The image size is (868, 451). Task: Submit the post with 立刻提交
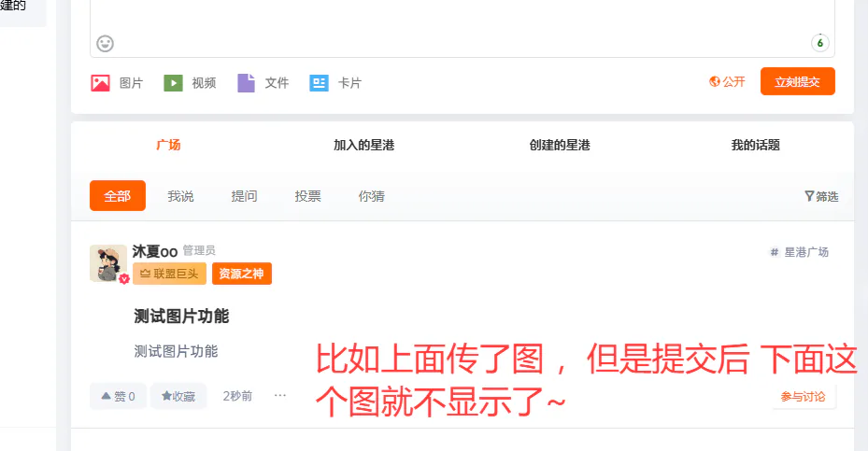(797, 81)
